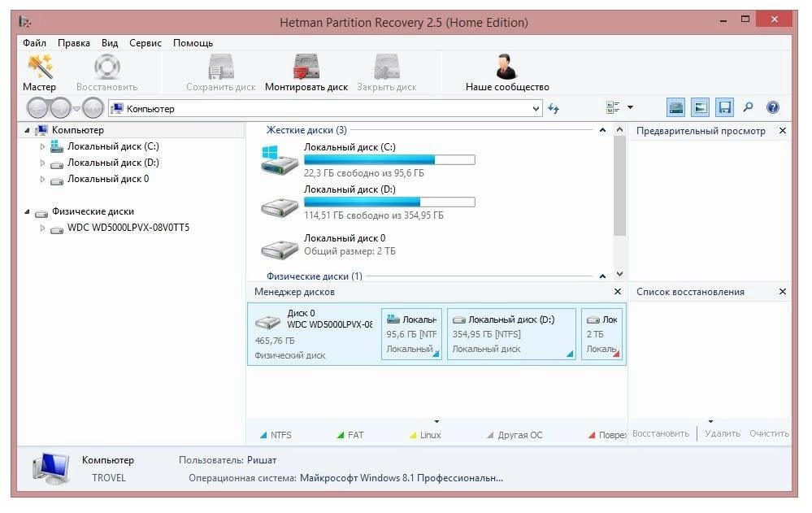The image size is (812, 513).
Task: Select Компьютер root in tree
Action: click(x=78, y=130)
